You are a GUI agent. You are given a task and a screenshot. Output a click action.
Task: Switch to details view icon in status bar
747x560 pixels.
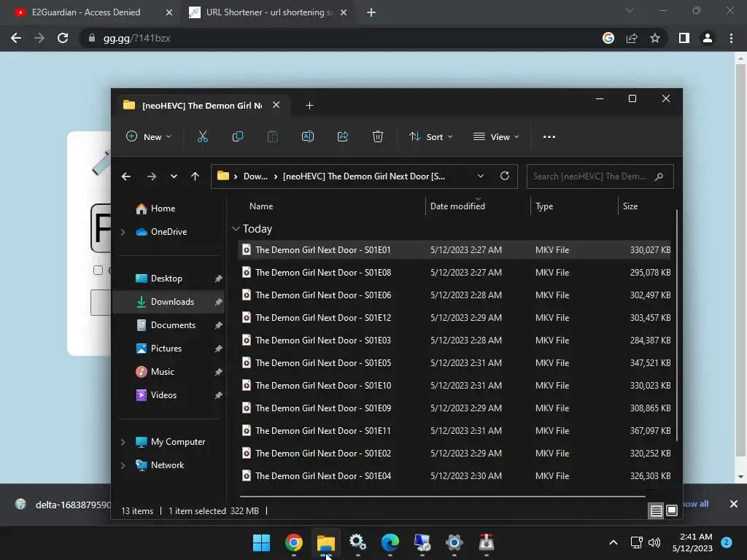pos(656,511)
